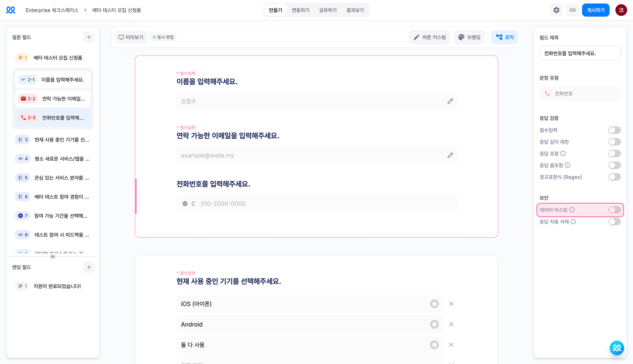633x364 pixels.
Task: Click the info icon next to 데이터 마스킹
Action: click(x=572, y=210)
